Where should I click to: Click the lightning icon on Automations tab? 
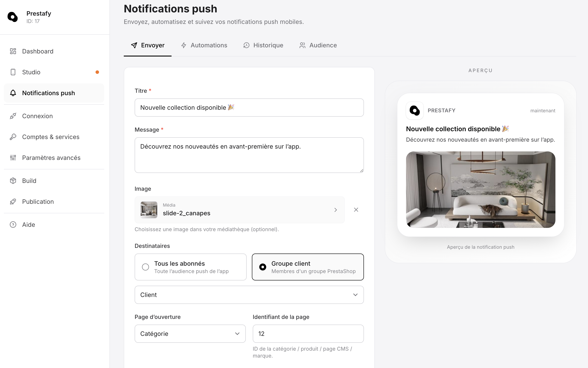point(184,45)
